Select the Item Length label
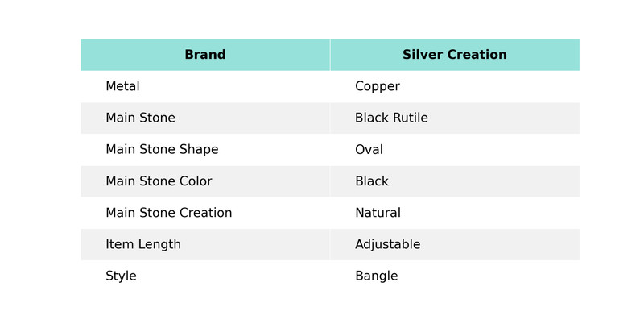This screenshot has width=644, height=328. 143,244
